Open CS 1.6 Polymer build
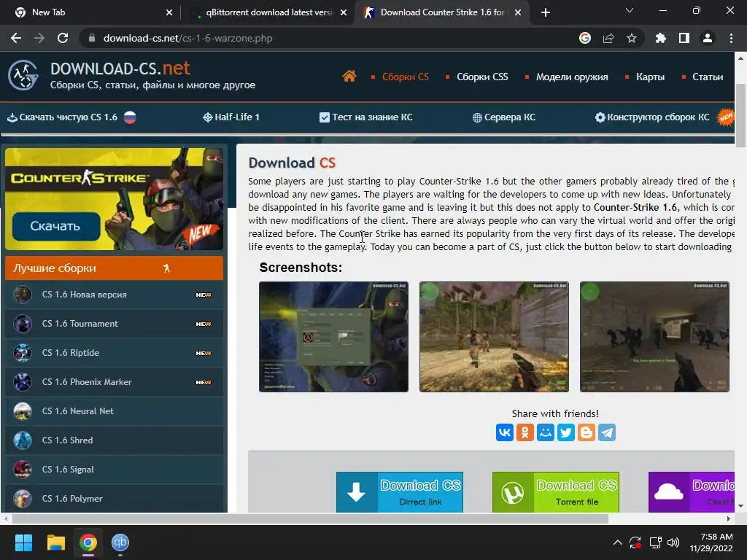747x560 pixels. 114,499
